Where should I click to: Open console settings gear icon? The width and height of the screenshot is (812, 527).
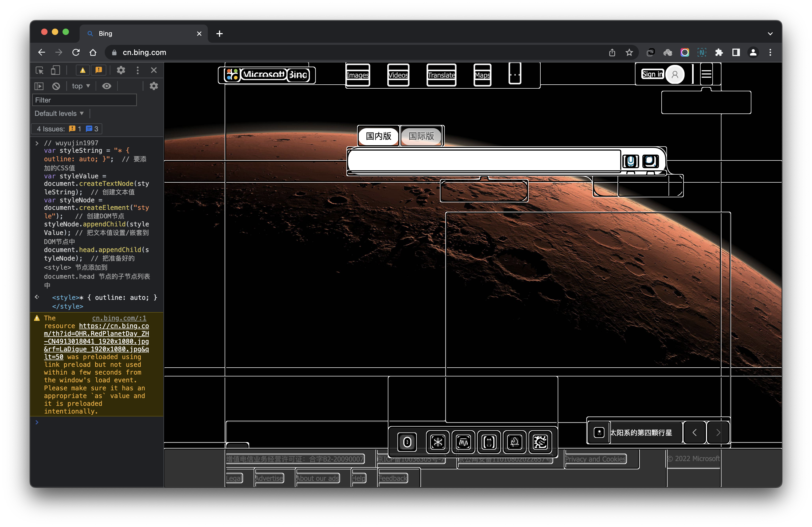point(154,86)
